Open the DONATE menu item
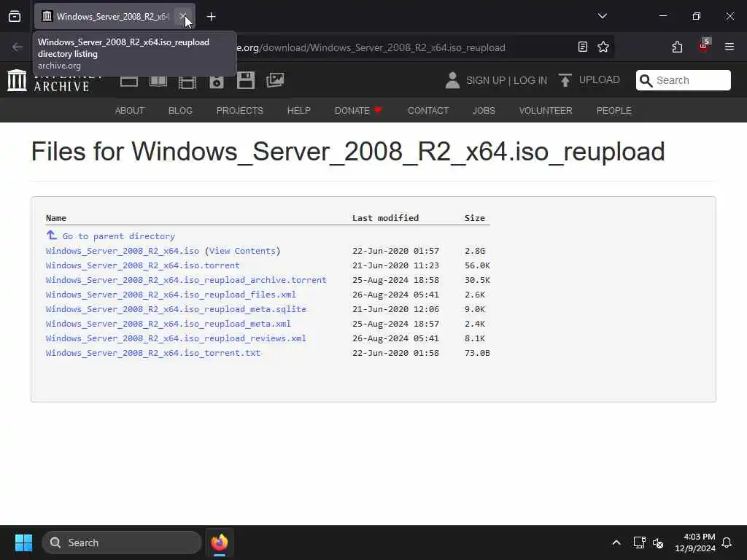 (358, 111)
